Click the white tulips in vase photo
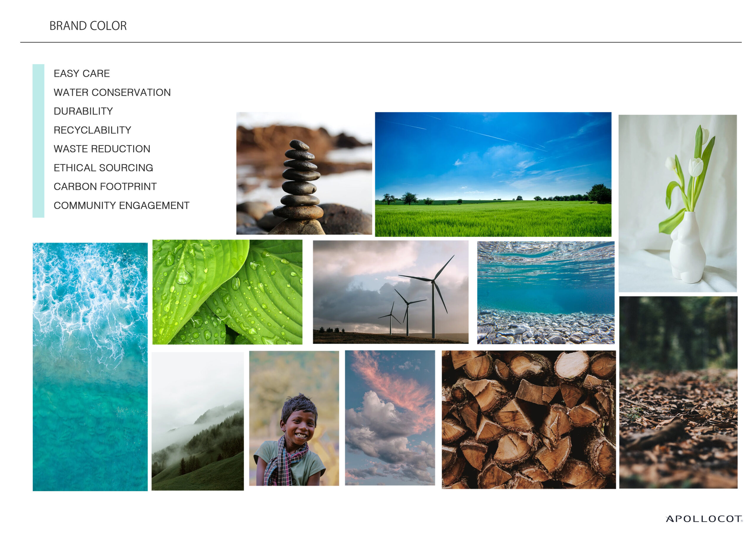Viewport: 756px width, 534px height. coord(678,203)
